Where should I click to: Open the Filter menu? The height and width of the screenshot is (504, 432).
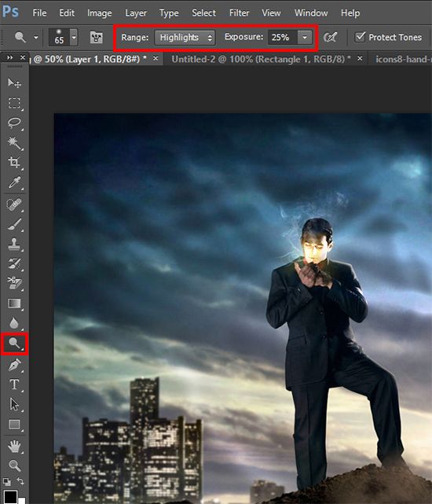(x=239, y=13)
